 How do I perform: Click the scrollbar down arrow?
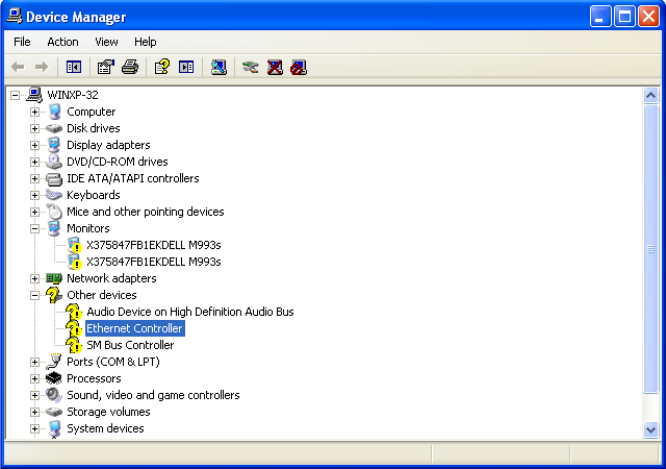pyautogui.click(x=651, y=429)
